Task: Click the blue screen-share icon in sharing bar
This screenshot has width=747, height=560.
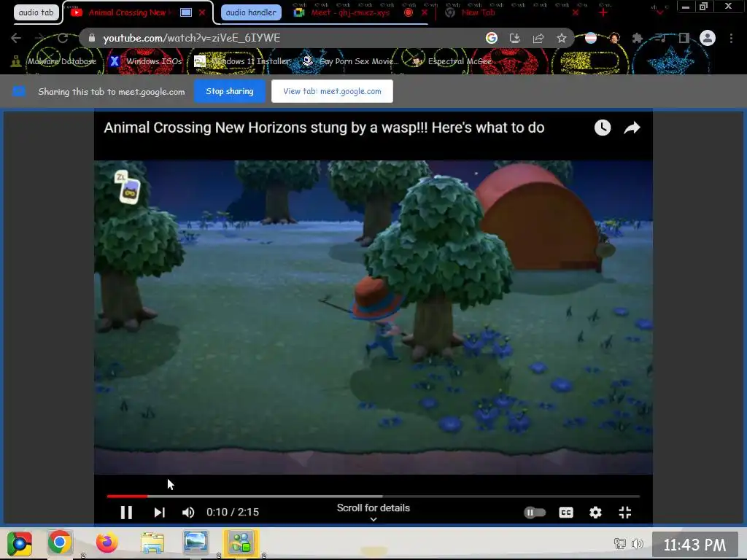Action: point(19,91)
